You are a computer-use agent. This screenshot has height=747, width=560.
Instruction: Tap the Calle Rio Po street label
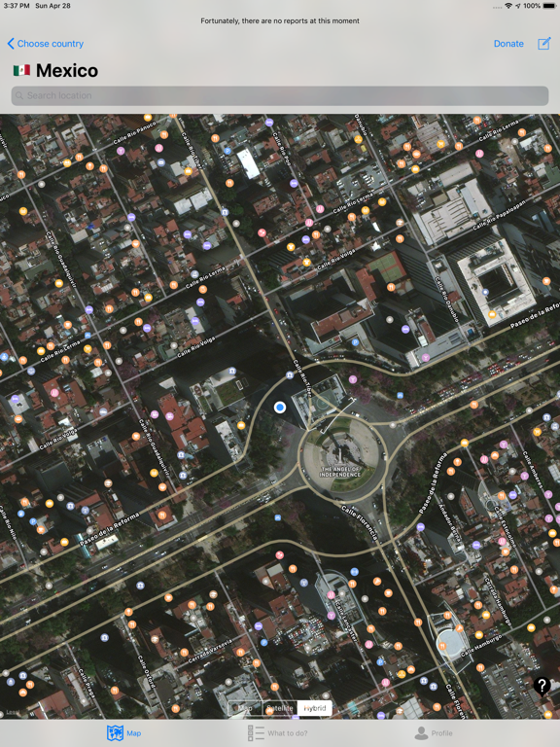(281, 149)
